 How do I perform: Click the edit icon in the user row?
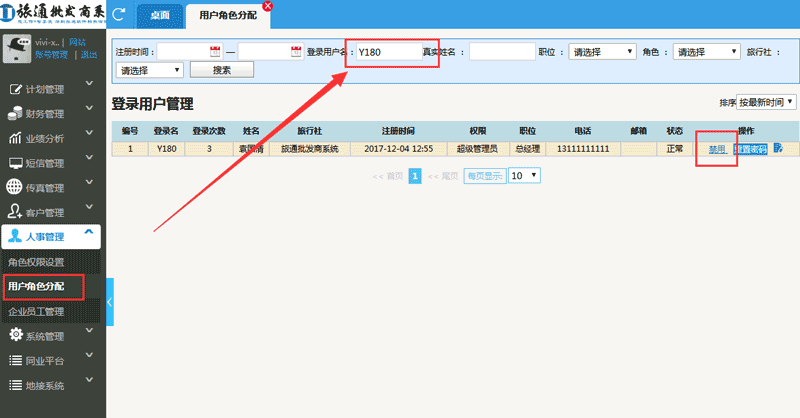777,149
